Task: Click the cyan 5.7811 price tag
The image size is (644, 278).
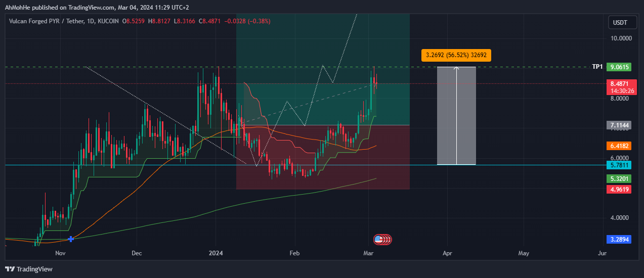Action: [619, 165]
